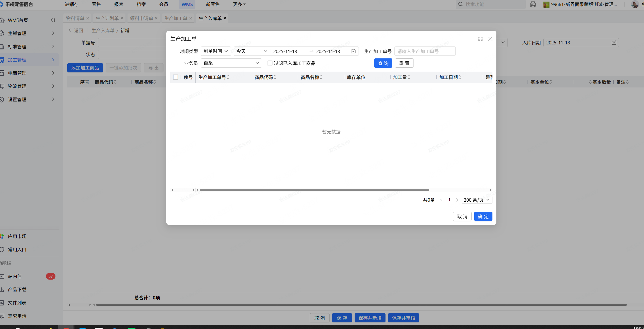Click the 入库日期 calendar icon
Screen dimensions: 644x329
click(614, 43)
